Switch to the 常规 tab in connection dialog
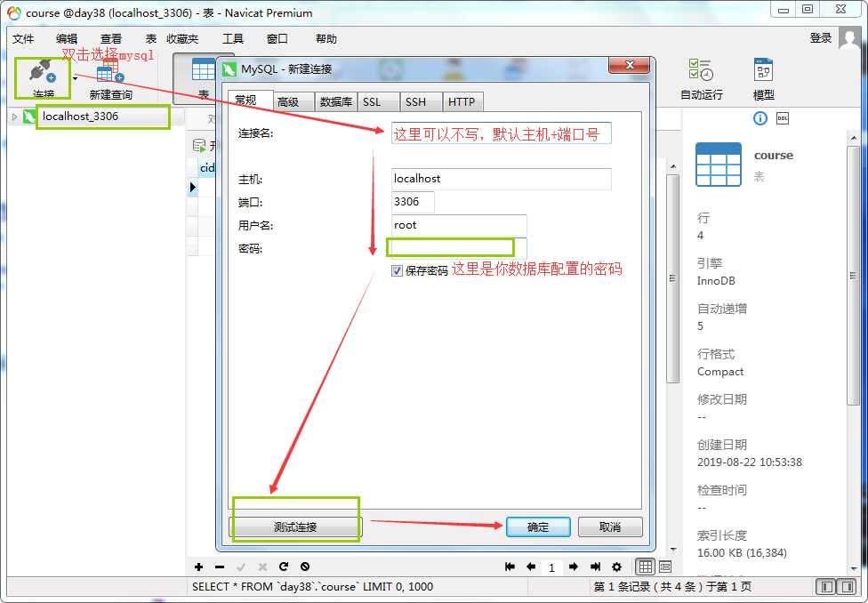Image resolution: width=868 pixels, height=603 pixels. click(250, 100)
